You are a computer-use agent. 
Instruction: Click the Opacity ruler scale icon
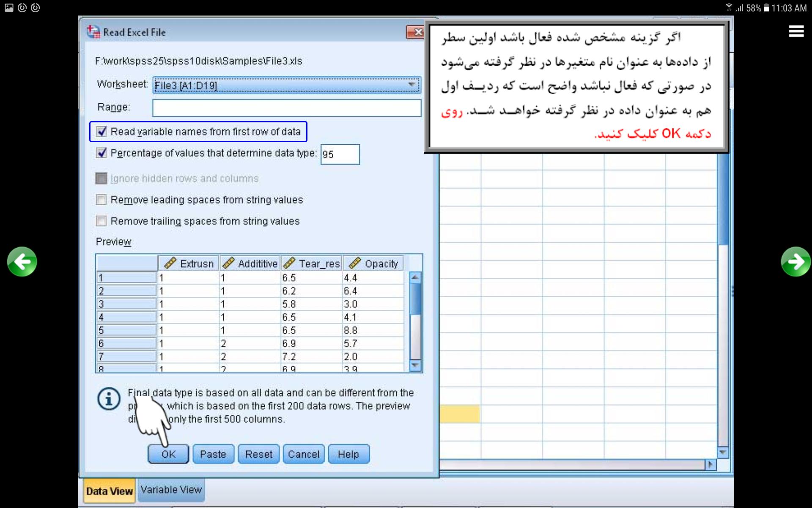click(x=354, y=263)
